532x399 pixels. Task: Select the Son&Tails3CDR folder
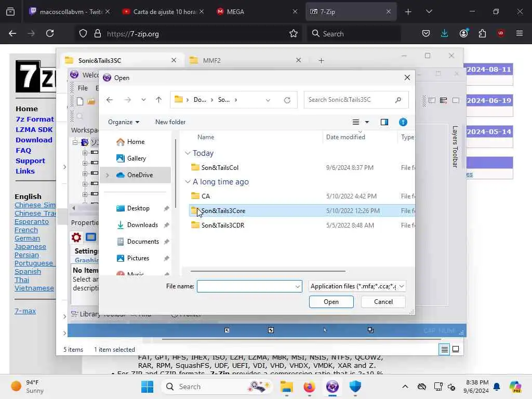[222, 225]
